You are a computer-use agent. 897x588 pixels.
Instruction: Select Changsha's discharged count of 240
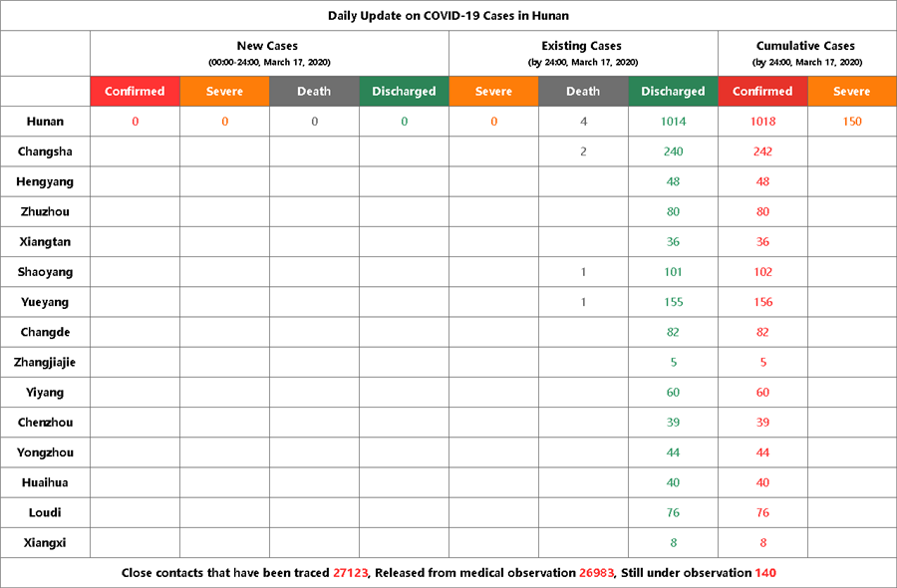coord(673,151)
